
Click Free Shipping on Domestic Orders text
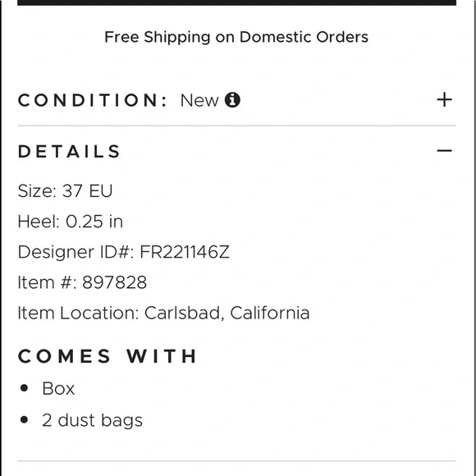pos(236,37)
